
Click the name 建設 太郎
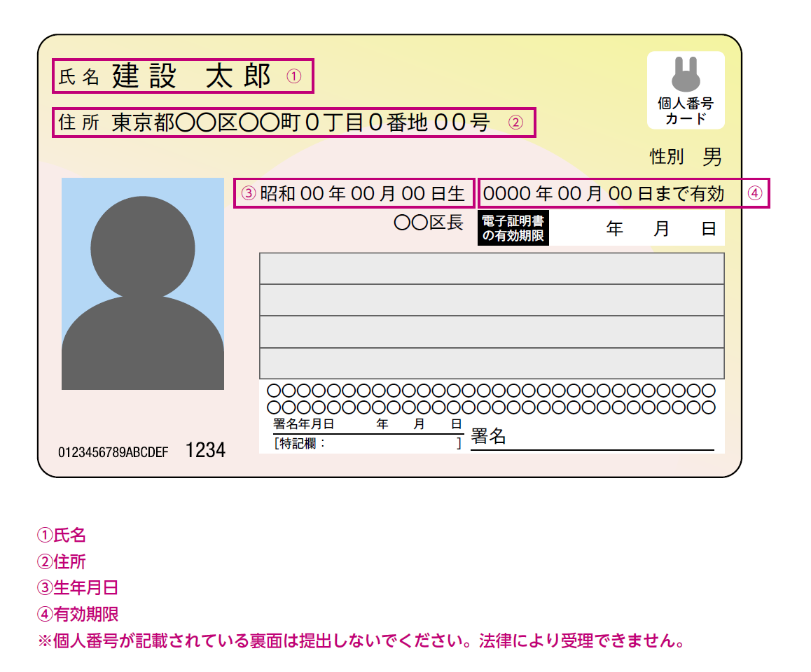[x=191, y=77]
